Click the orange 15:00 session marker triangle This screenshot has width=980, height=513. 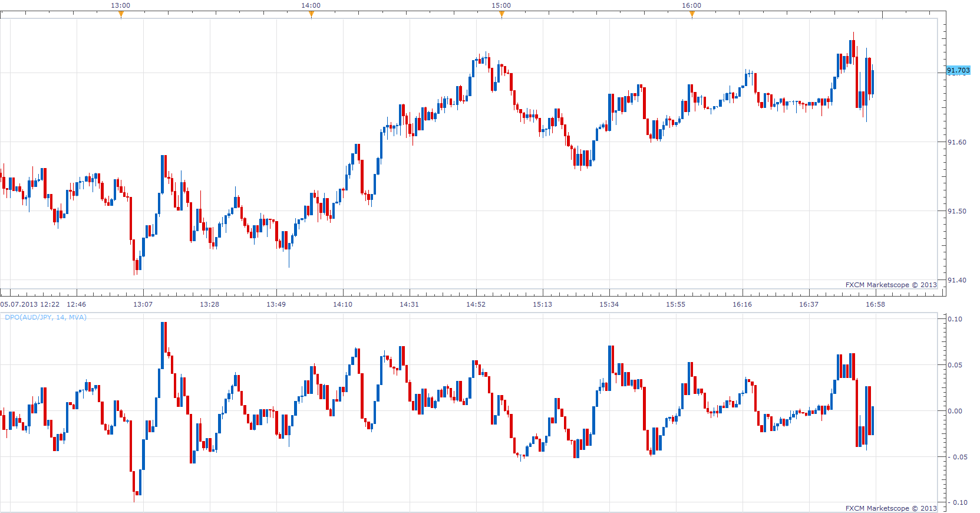pos(501,15)
